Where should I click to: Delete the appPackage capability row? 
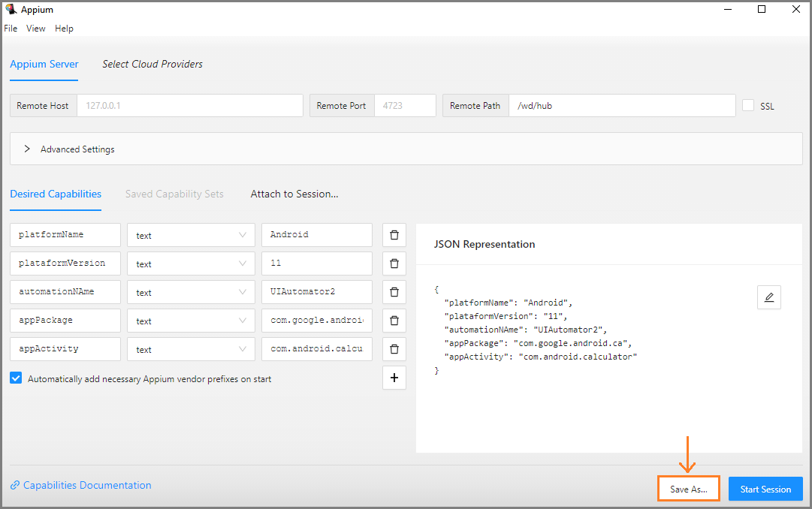(x=394, y=321)
